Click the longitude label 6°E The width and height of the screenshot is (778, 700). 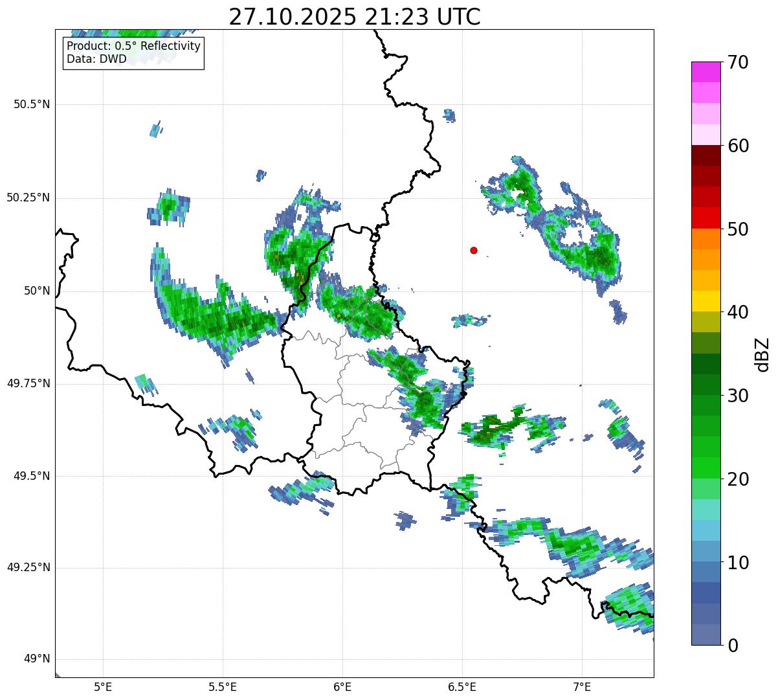coord(342,686)
